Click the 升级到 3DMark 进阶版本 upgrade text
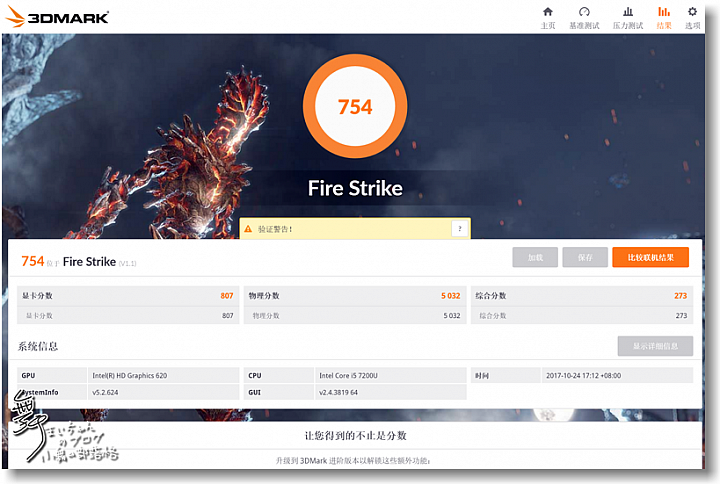 point(353,460)
